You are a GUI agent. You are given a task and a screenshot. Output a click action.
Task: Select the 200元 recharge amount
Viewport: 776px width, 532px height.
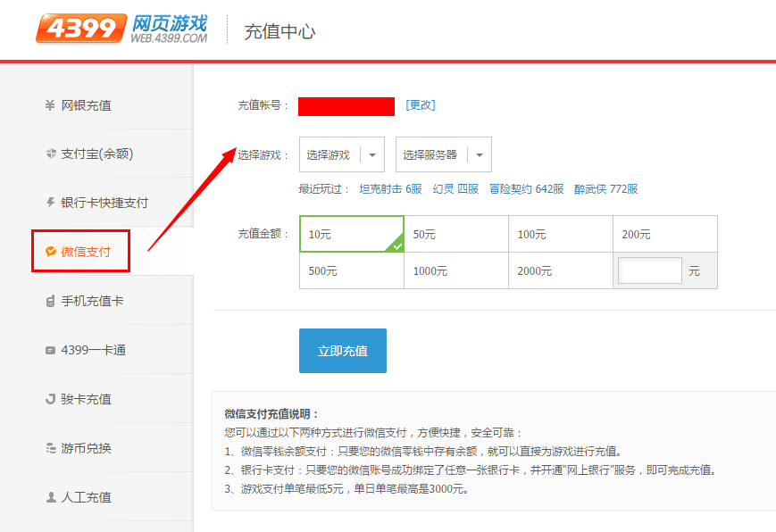point(664,234)
